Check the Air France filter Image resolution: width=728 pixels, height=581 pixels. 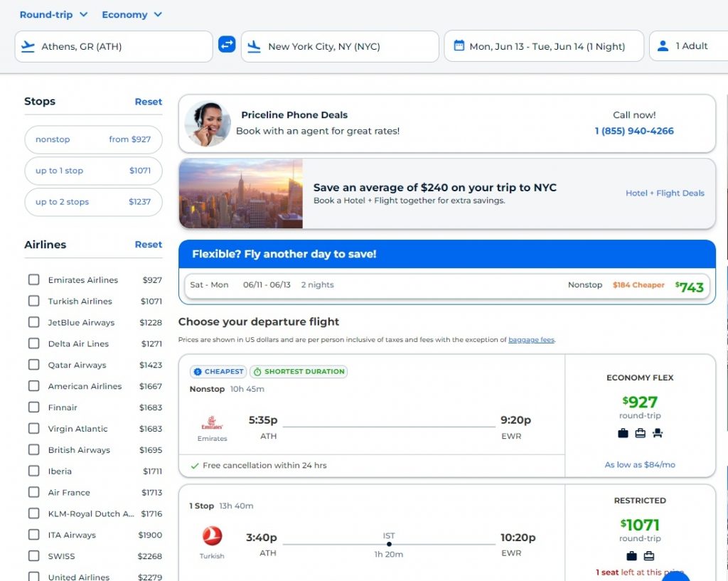click(x=34, y=492)
